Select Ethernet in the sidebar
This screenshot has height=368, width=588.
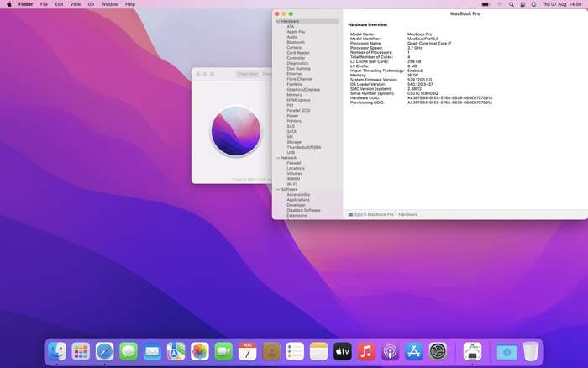(x=295, y=74)
